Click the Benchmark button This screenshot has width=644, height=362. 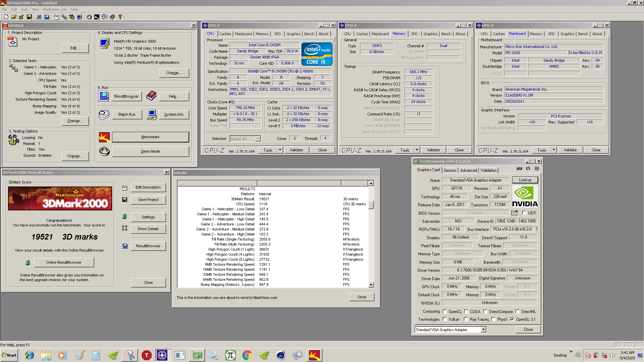pyautogui.click(x=150, y=137)
